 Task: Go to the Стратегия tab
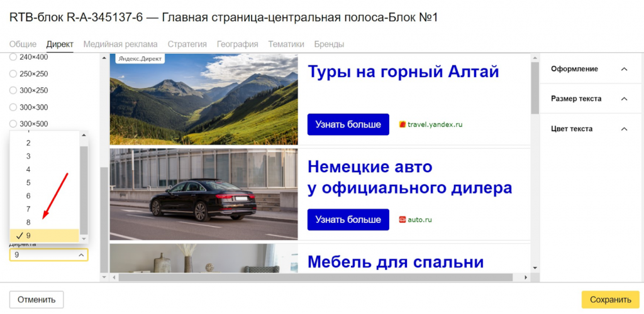click(x=187, y=44)
